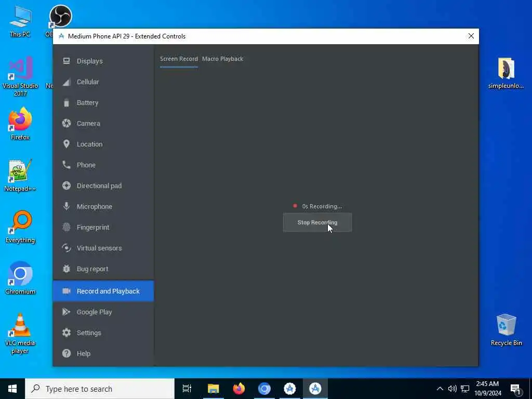The height and width of the screenshot is (399, 532).
Task: Click the Virtual sensors icon
Action: (66, 248)
